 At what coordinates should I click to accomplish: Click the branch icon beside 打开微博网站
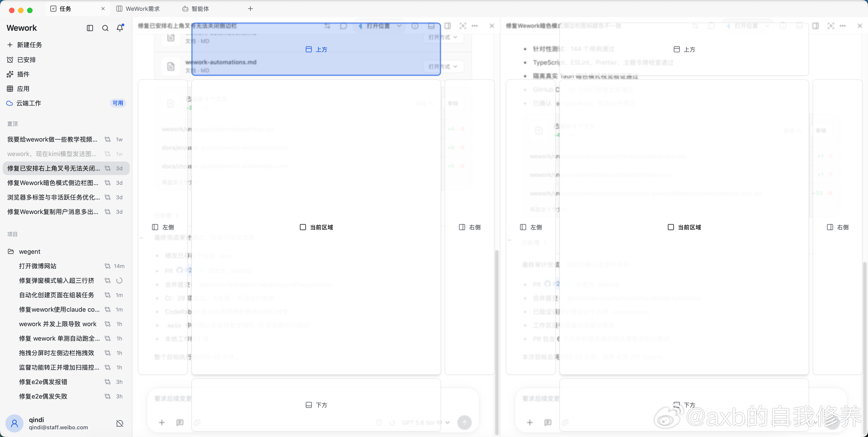click(x=108, y=266)
